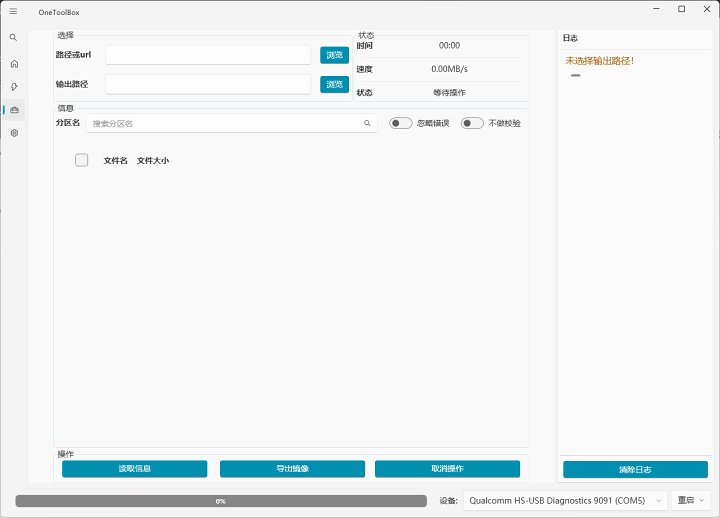Select the toolbox sidebar icon
Screen dimensions: 720x518
click(x=13, y=110)
